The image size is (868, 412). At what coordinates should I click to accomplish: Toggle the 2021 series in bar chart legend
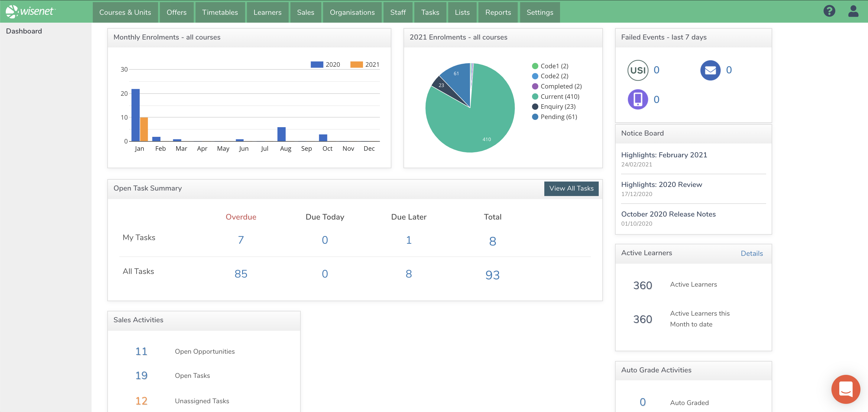[x=364, y=64]
